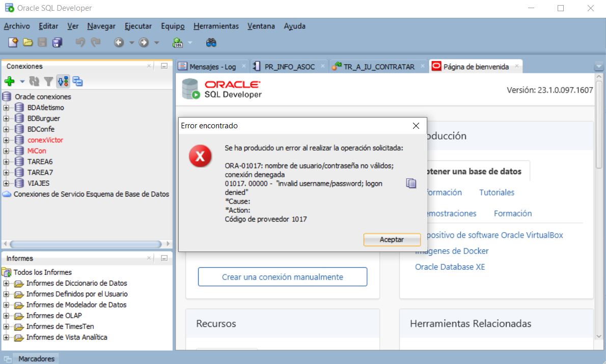Viewport: 606px width, 364px height.
Task: Click the Open folder toolbar icon
Action: coord(28,43)
